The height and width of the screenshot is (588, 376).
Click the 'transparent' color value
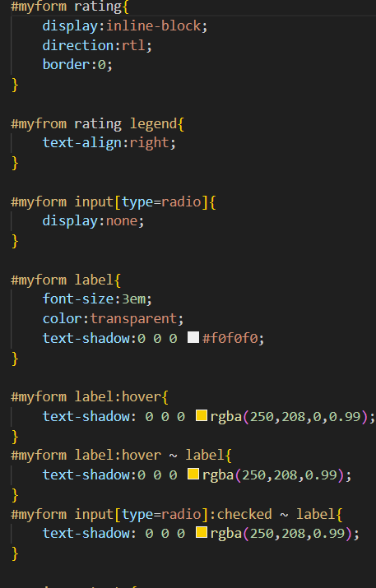point(133,319)
